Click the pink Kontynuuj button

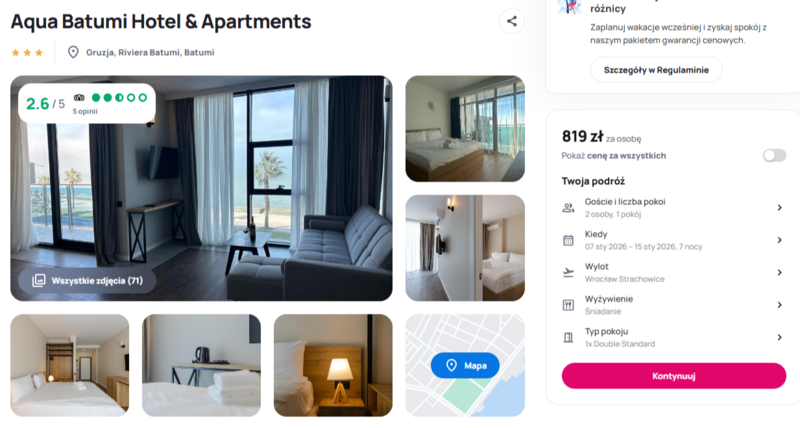click(x=673, y=376)
